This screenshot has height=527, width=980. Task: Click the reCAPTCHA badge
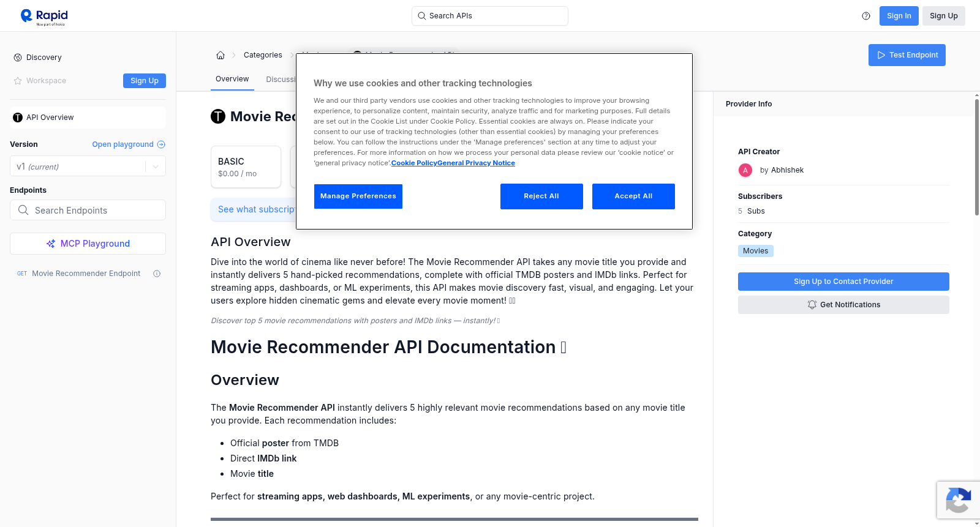click(x=959, y=500)
